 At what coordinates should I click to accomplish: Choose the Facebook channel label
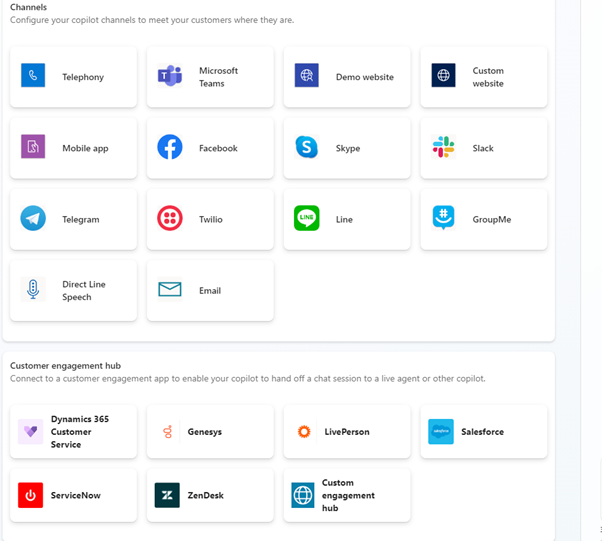[x=218, y=148]
